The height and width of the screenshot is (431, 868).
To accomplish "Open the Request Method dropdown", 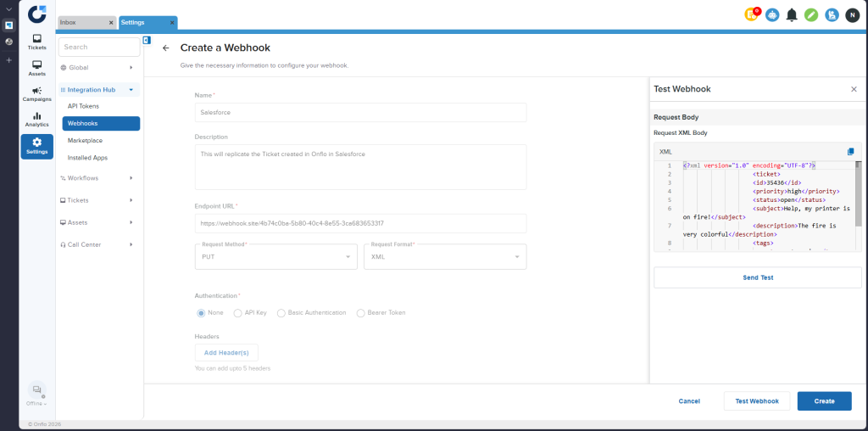I will [x=276, y=256].
